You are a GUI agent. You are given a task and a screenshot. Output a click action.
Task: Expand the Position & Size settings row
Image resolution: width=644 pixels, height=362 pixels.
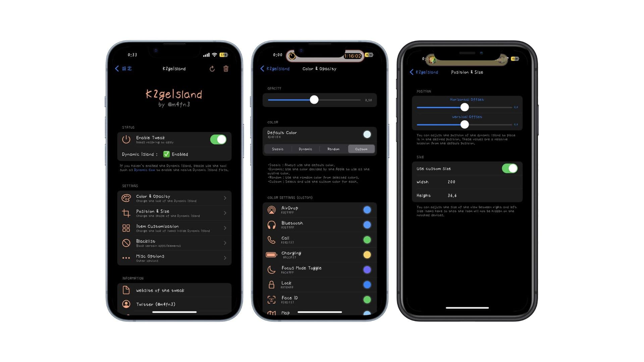coord(175,213)
